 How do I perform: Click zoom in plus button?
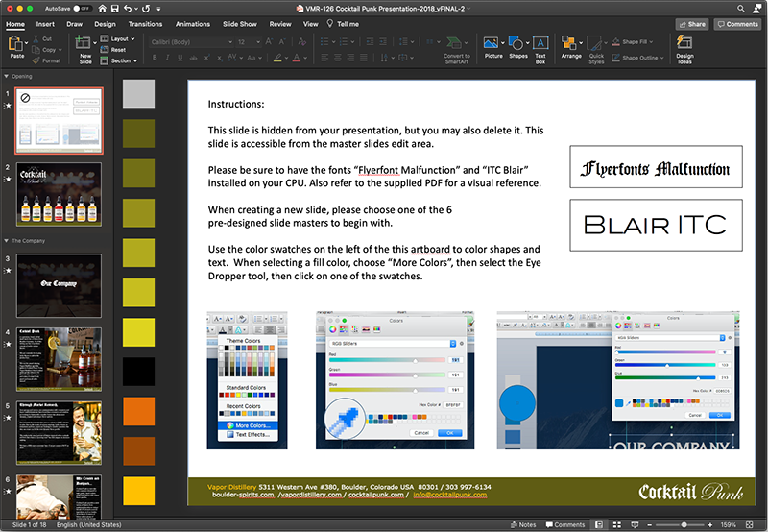tap(710, 524)
